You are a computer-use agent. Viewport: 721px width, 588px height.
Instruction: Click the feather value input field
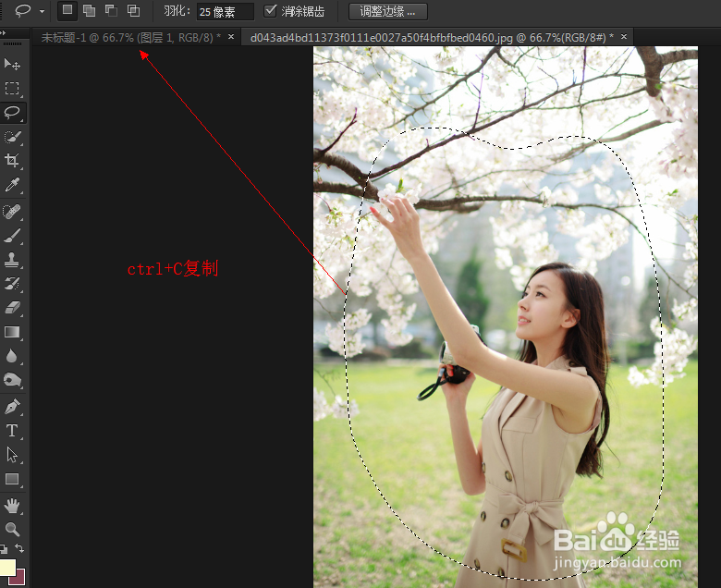226,11
